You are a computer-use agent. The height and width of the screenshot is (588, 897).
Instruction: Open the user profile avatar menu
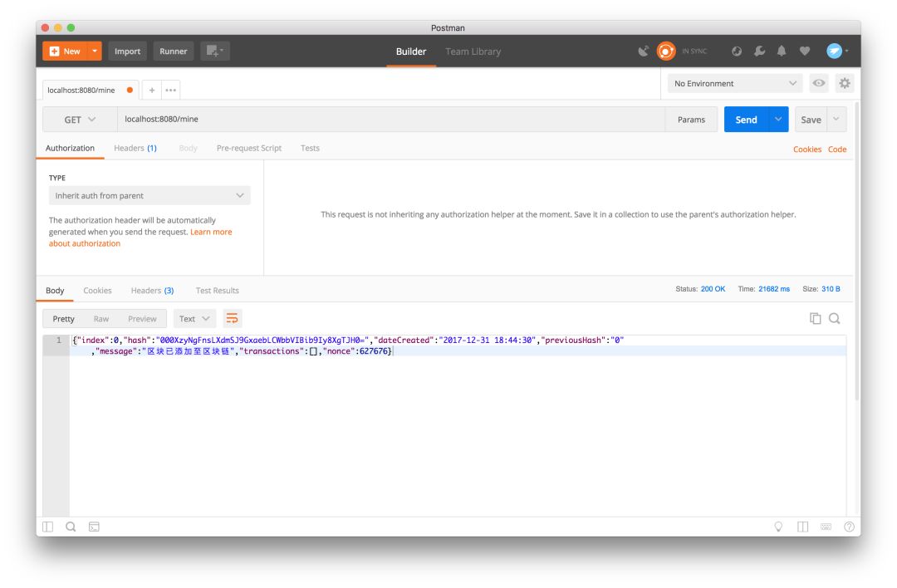(x=837, y=51)
